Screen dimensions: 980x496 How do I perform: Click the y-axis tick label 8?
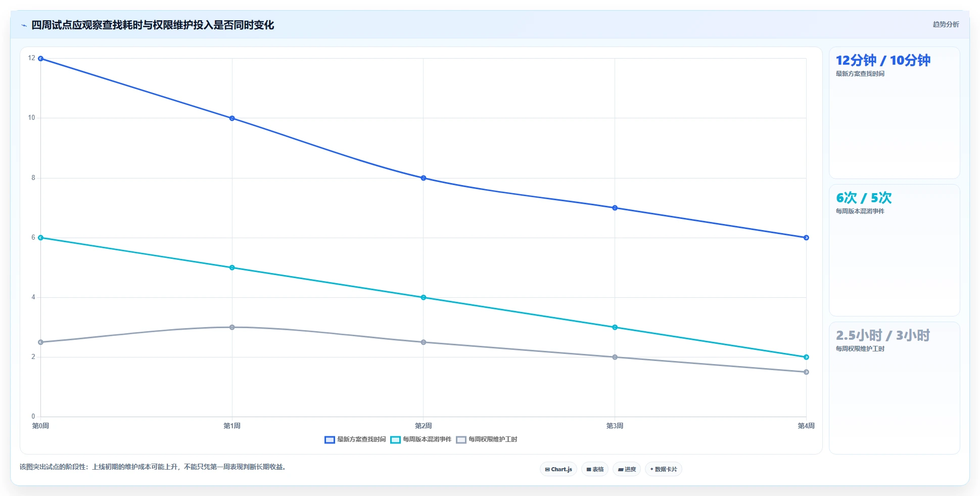point(33,178)
